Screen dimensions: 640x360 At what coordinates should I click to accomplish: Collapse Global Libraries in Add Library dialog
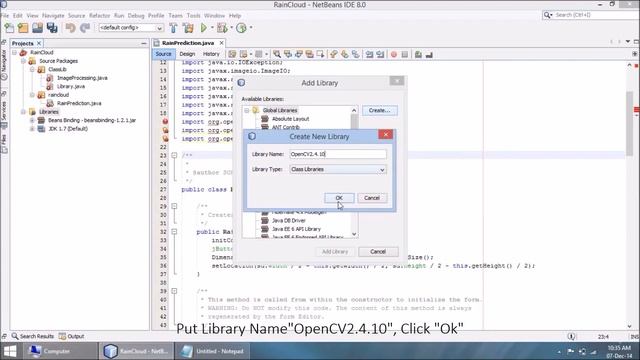click(247, 111)
